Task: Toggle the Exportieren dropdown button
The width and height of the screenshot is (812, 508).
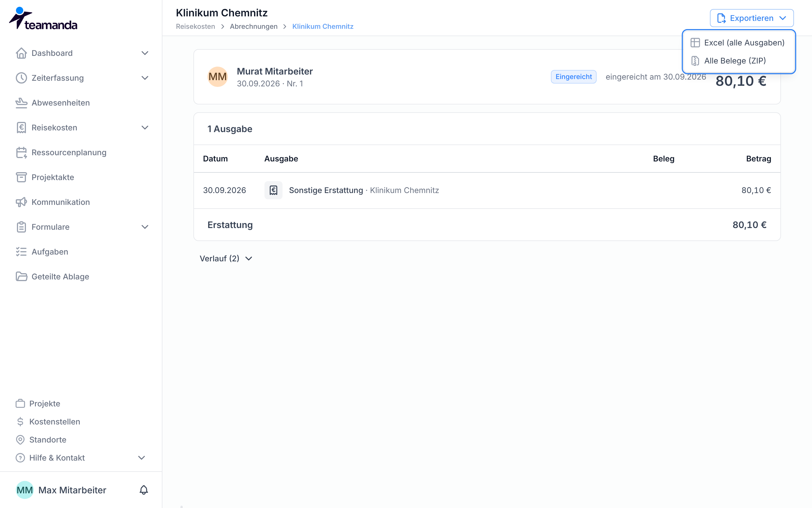Action: click(x=752, y=18)
